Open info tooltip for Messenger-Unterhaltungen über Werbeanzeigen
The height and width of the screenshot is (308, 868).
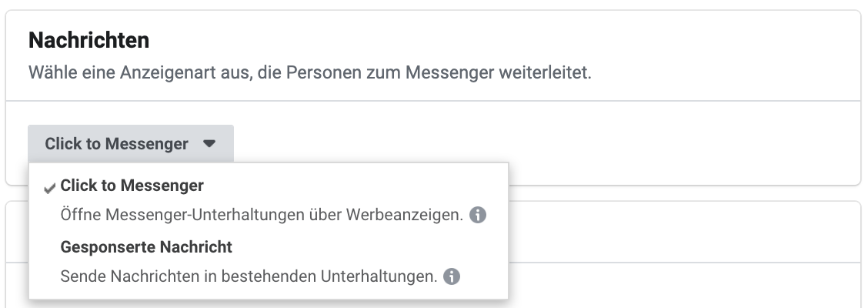(478, 215)
